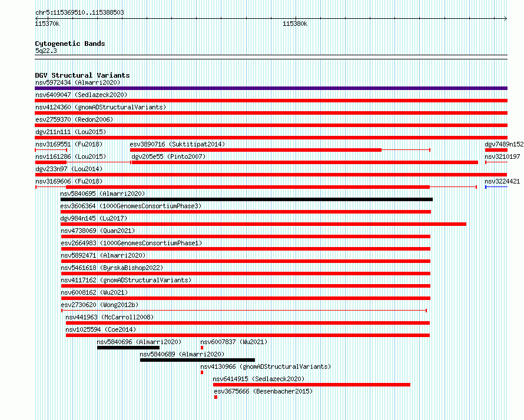Click the left arrow end of ruler
This screenshot has width=524, height=420.
pyautogui.click(x=37, y=18)
